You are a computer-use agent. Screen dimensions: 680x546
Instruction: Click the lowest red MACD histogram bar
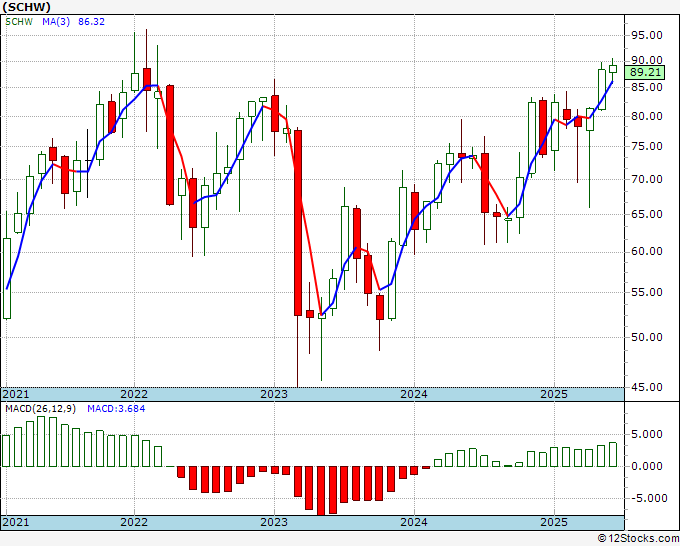(321, 491)
